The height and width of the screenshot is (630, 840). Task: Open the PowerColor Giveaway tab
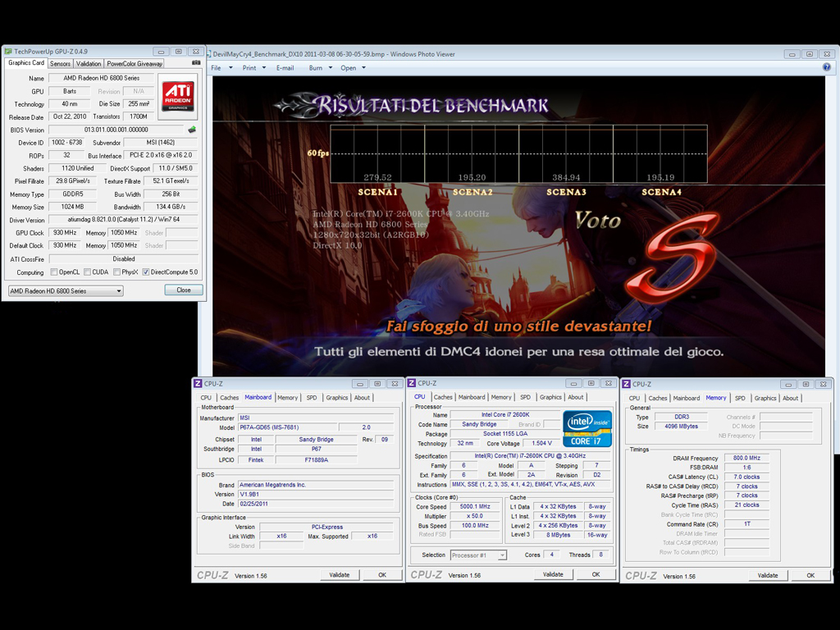coord(135,64)
